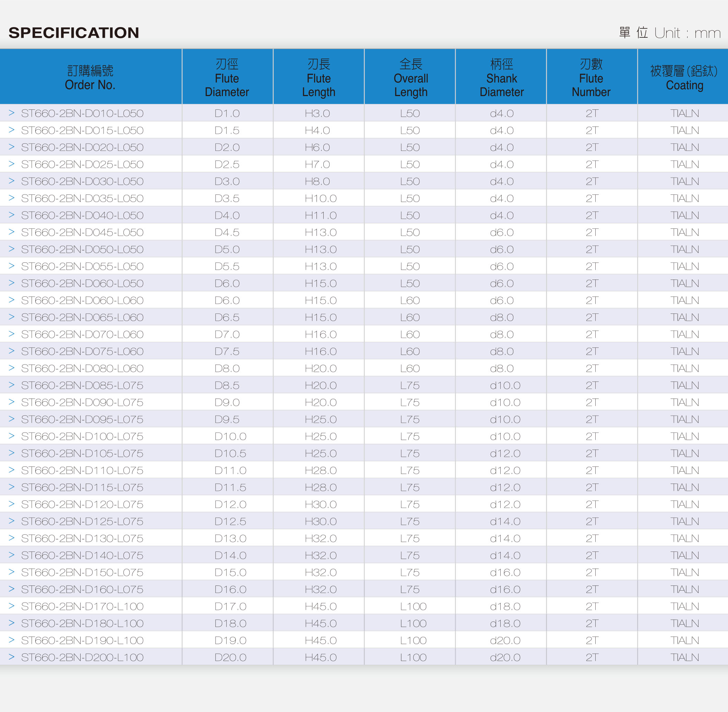Image resolution: width=728 pixels, height=712 pixels.
Task: Click overall length L60 in D070 row
Action: pos(410,334)
